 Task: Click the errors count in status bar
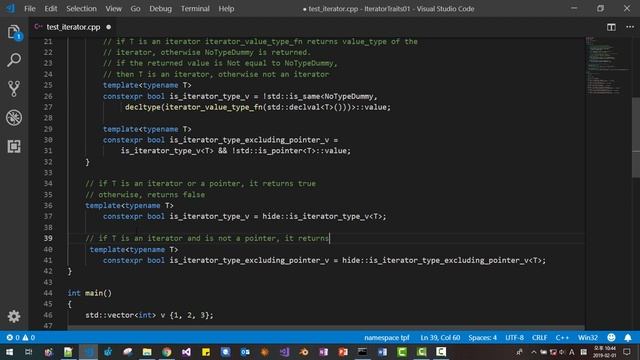point(13,338)
